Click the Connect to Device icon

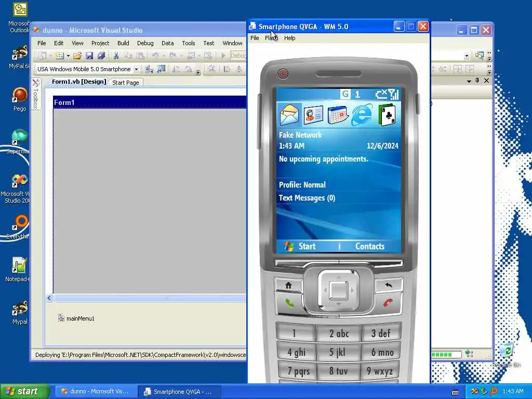[149, 70]
